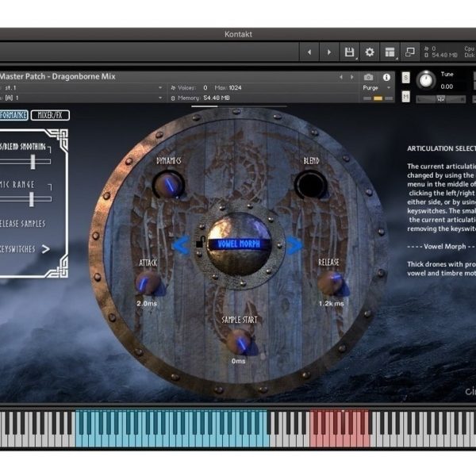Open Kontakt options gear icon
The width and height of the screenshot is (476, 476).
click(x=370, y=52)
